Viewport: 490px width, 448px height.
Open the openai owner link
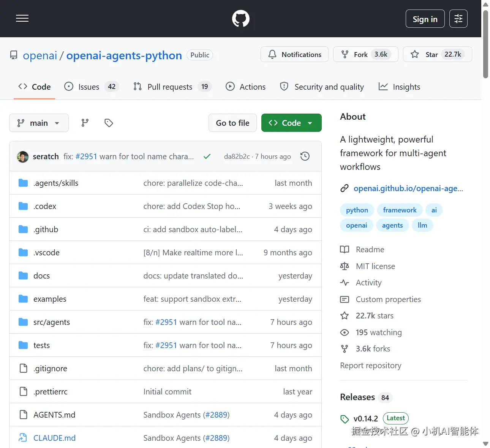click(40, 55)
